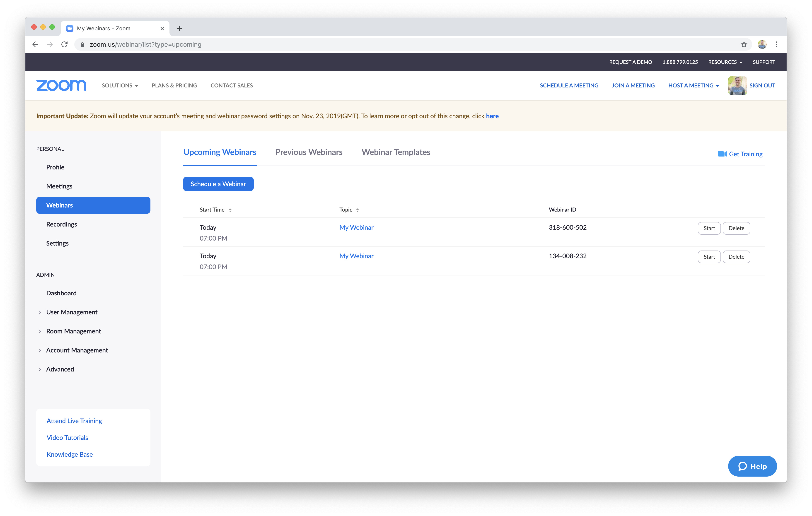
Task: Click the site lock icon in address bar
Action: coord(82,44)
